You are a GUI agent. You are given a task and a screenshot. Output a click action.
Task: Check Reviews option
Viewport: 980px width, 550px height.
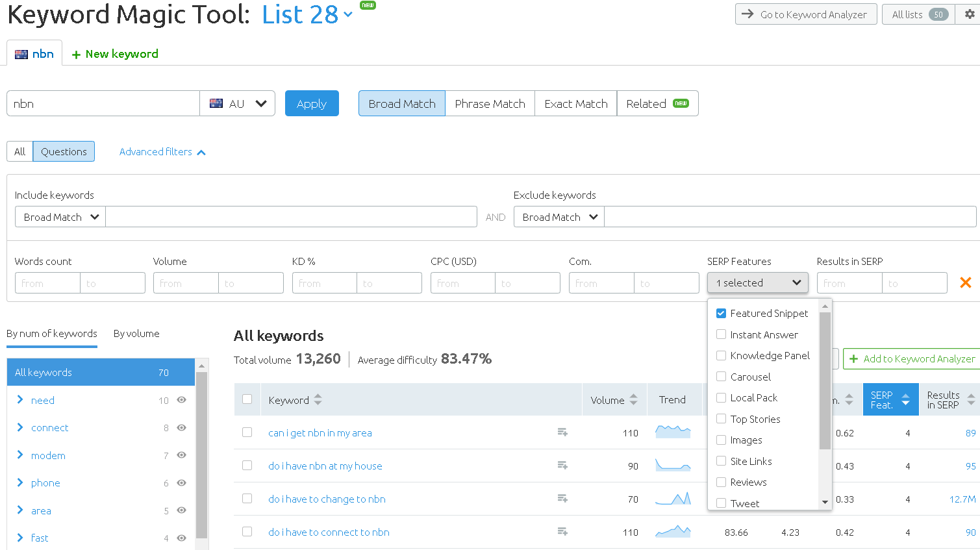click(x=721, y=482)
